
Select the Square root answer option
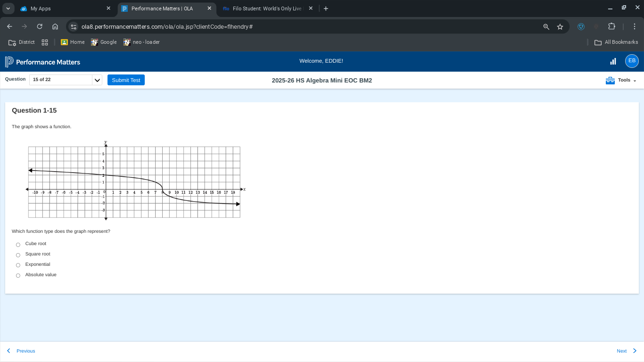coord(18,255)
